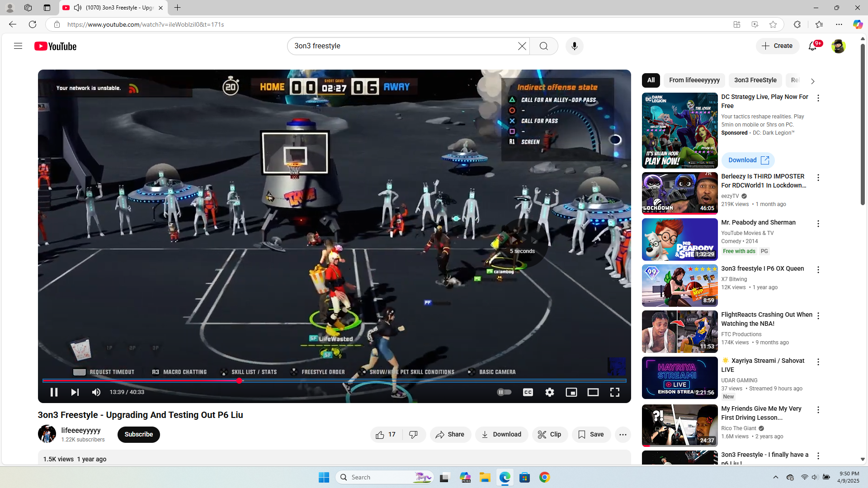Select the From lifeeeeyyyyy chip
Image resolution: width=868 pixels, height=488 pixels.
coord(694,80)
